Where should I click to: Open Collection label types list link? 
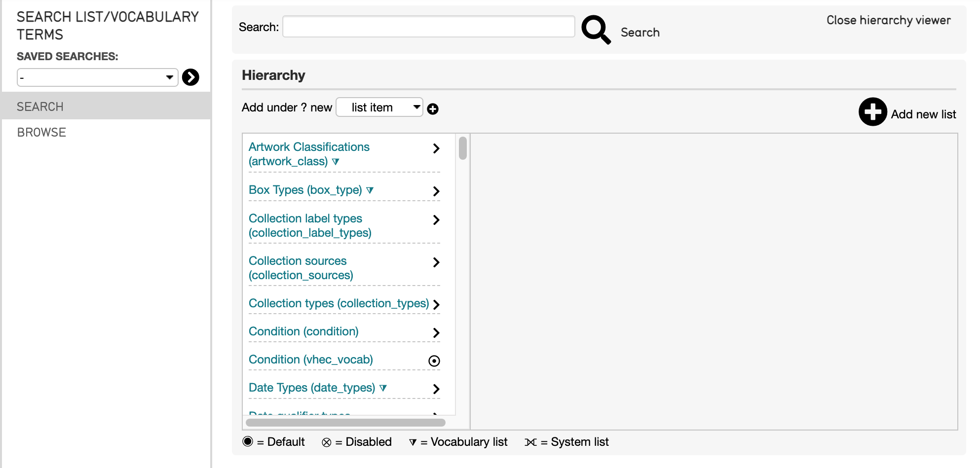point(309,225)
